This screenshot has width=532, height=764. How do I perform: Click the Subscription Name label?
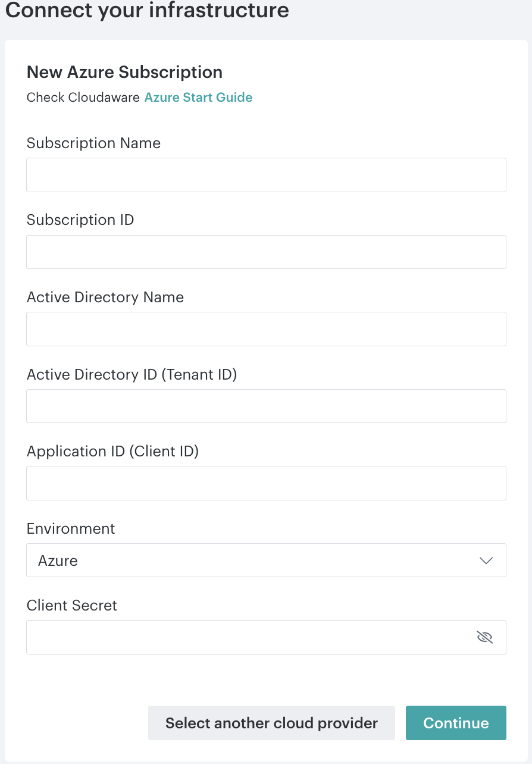point(93,143)
